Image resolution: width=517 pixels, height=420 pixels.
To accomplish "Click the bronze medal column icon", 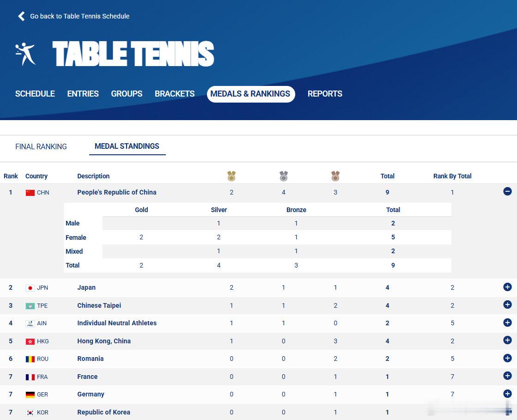I will [335, 176].
